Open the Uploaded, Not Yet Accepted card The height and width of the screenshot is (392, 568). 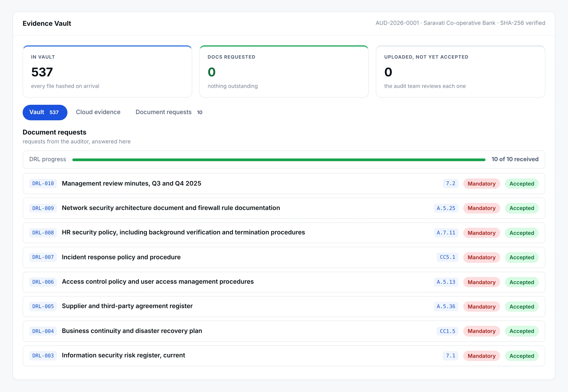(460, 71)
